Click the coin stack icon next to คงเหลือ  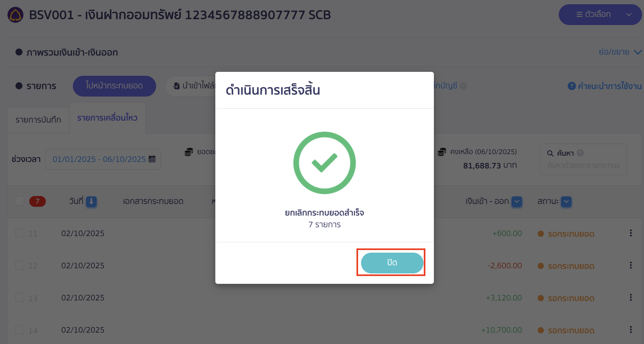click(x=442, y=152)
